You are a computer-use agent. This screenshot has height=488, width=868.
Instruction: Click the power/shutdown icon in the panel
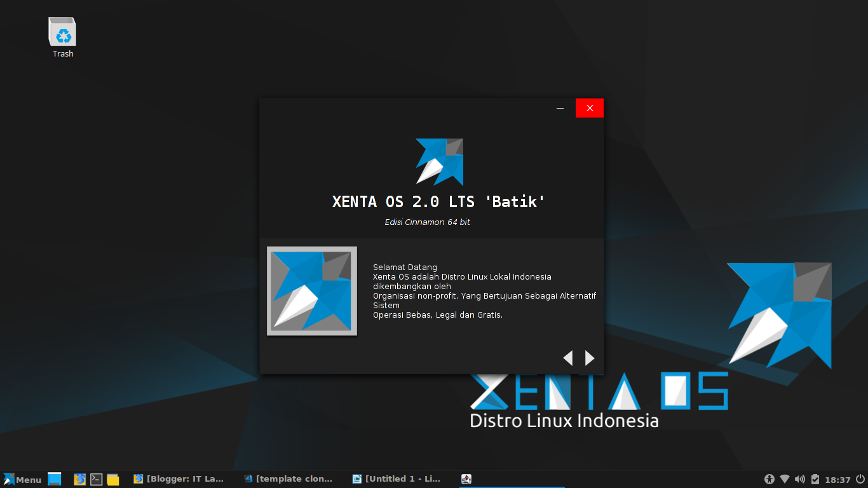[860, 479]
